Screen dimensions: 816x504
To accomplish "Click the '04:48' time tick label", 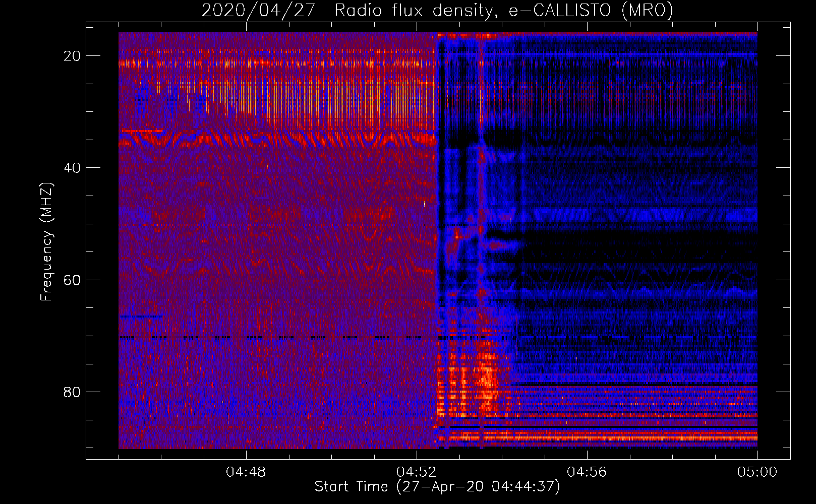I will (246, 472).
